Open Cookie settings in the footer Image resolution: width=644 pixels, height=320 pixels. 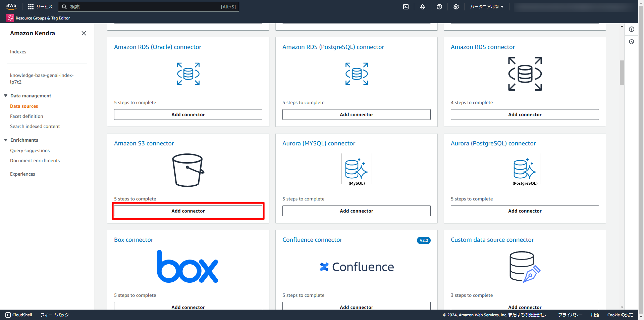[x=620, y=315]
